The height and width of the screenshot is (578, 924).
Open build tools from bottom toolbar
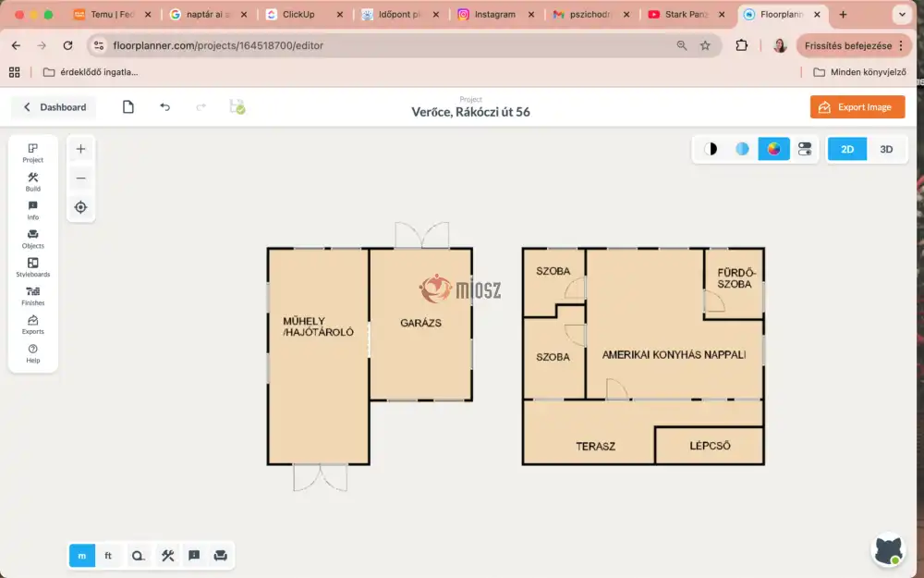tap(168, 556)
